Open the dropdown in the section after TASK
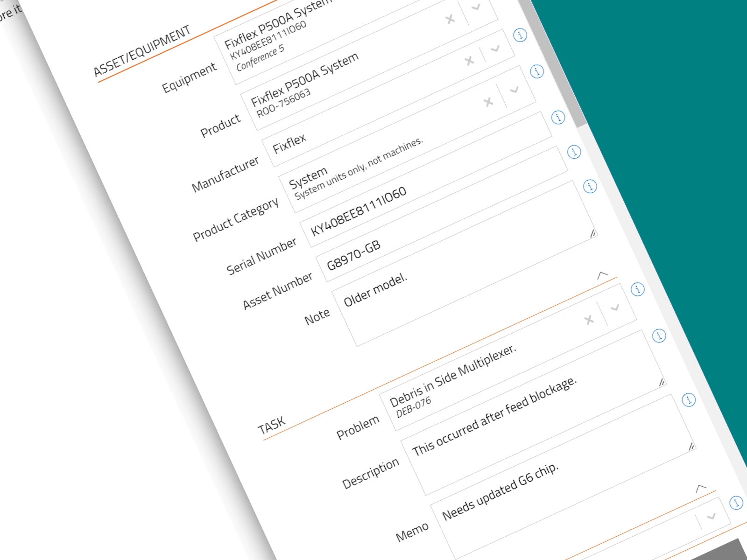This screenshot has height=560, width=747. (x=712, y=516)
